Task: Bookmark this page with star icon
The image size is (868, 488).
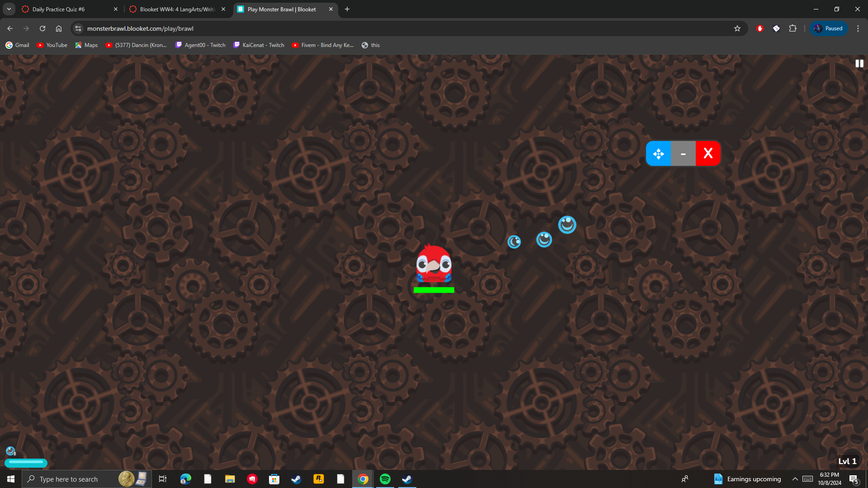Action: click(737, 28)
